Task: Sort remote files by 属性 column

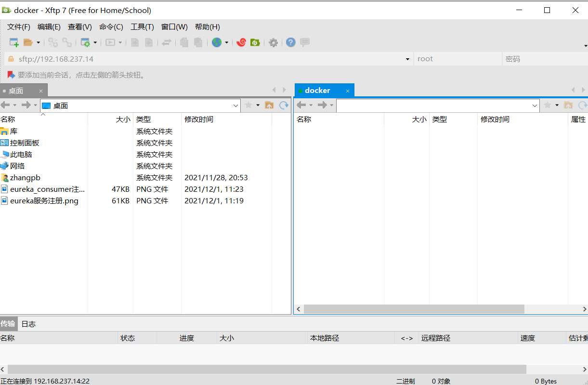Action: [578, 119]
